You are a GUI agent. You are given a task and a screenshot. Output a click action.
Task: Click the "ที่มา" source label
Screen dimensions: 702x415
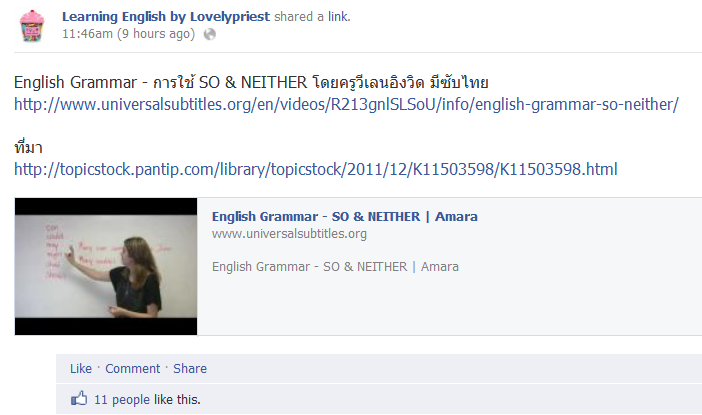28,147
